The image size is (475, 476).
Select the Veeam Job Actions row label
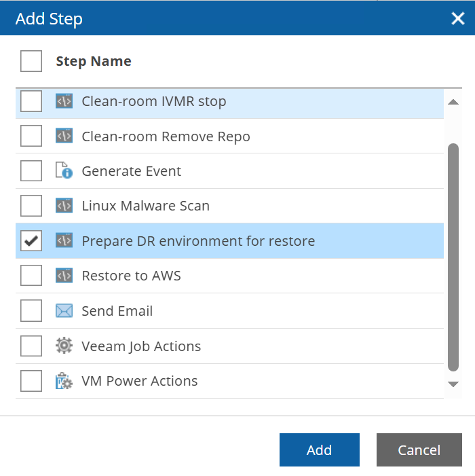141,346
